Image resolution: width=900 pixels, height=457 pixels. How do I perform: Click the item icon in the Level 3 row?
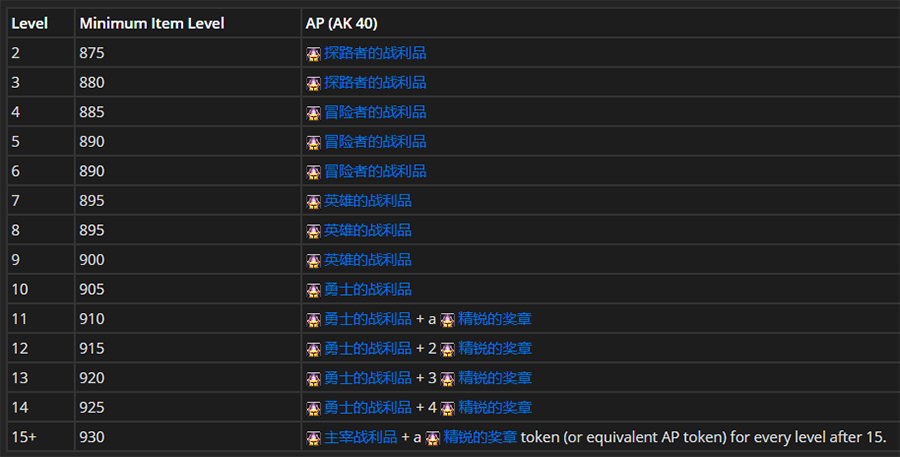pos(313,83)
